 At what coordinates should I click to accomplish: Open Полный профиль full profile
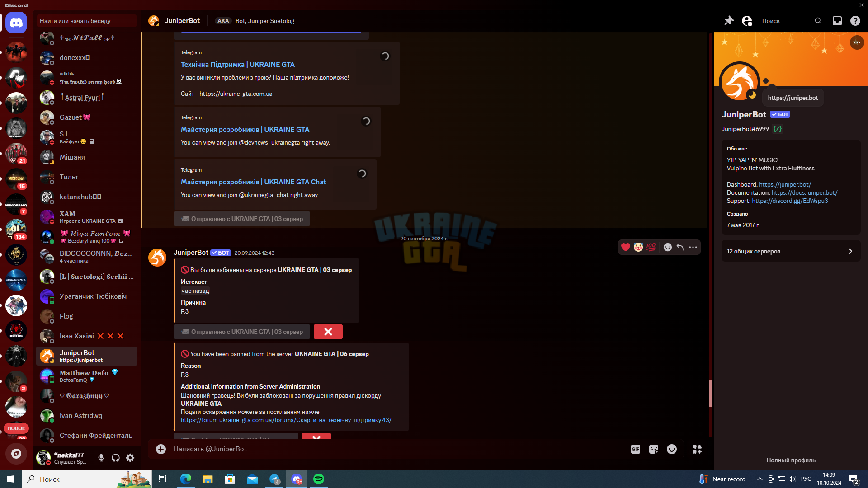point(791,460)
